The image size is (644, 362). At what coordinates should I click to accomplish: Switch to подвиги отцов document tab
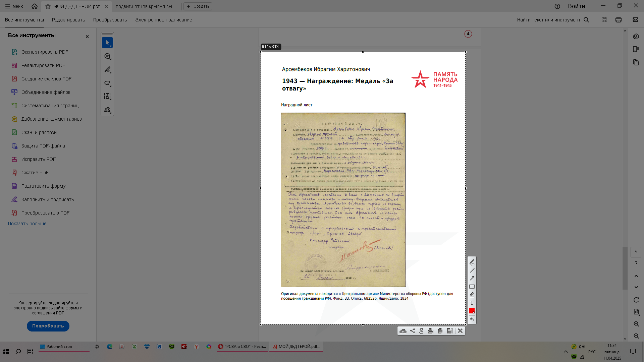click(146, 6)
